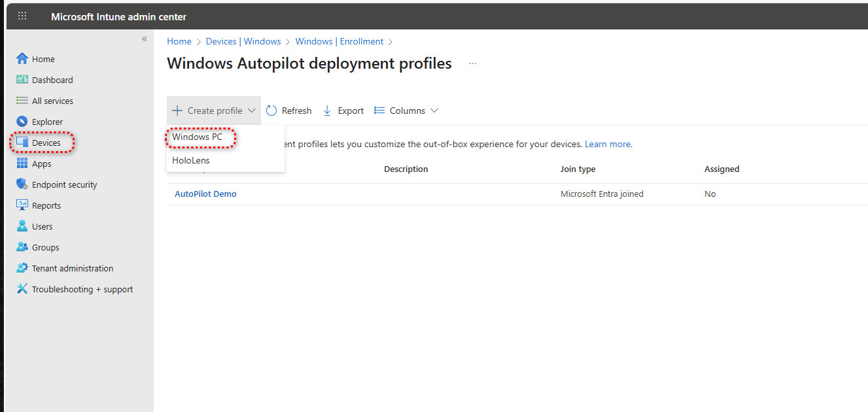
Task: Click the Reports icon in sidebar
Action: coord(22,205)
